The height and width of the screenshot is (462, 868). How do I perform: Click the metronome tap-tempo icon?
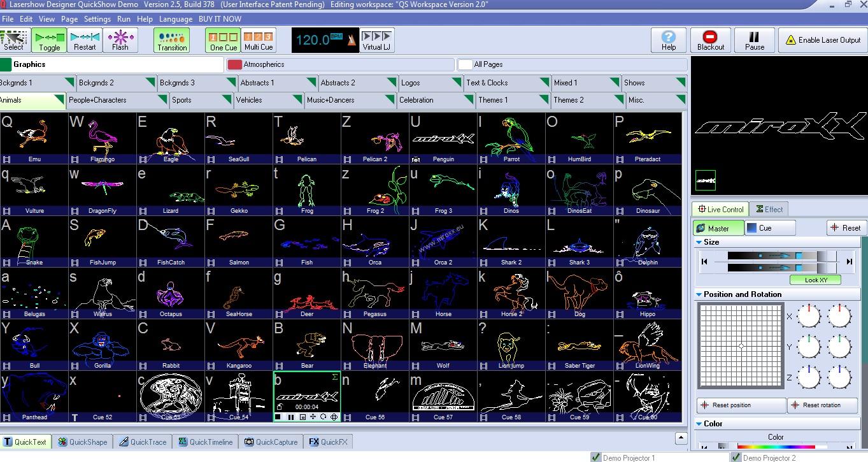tap(351, 41)
